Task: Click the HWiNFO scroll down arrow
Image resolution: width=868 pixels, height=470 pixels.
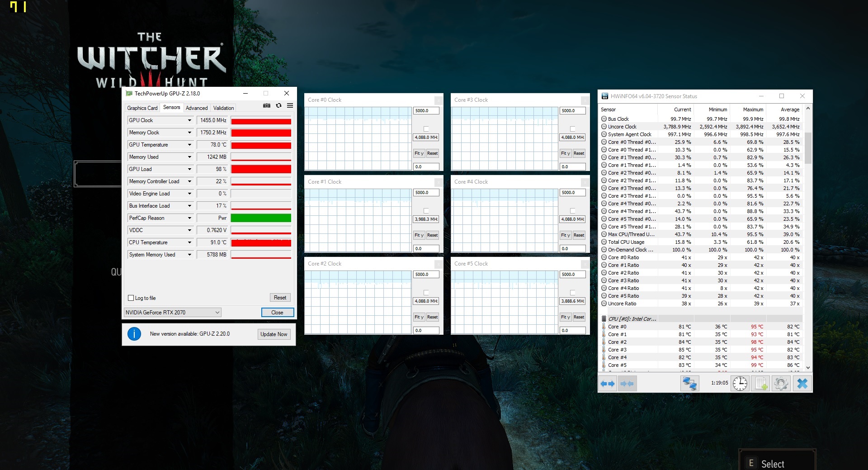Action: (808, 368)
